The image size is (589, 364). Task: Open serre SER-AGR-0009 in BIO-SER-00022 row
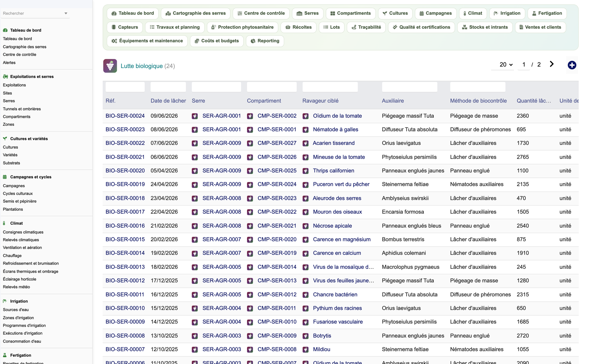pyautogui.click(x=222, y=143)
